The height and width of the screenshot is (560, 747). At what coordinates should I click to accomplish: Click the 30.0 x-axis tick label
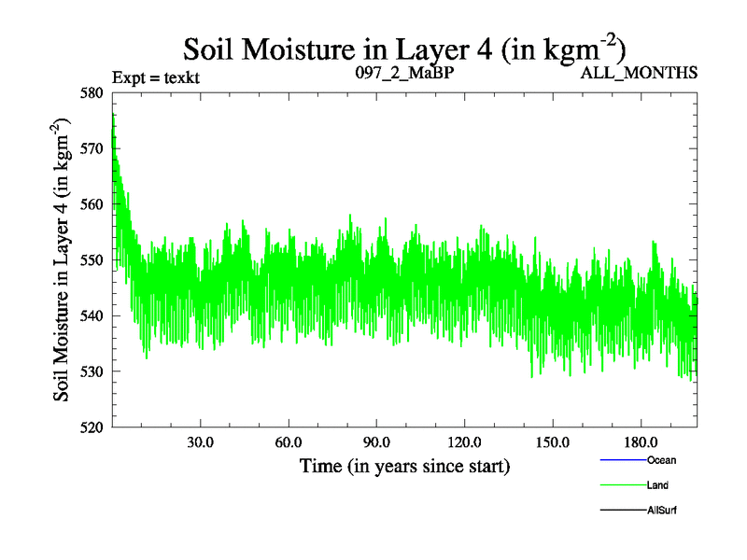pyautogui.click(x=200, y=441)
